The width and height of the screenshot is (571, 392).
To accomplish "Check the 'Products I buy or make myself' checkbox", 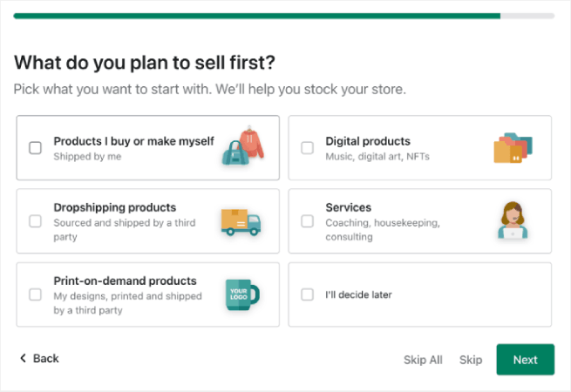I will tap(36, 148).
